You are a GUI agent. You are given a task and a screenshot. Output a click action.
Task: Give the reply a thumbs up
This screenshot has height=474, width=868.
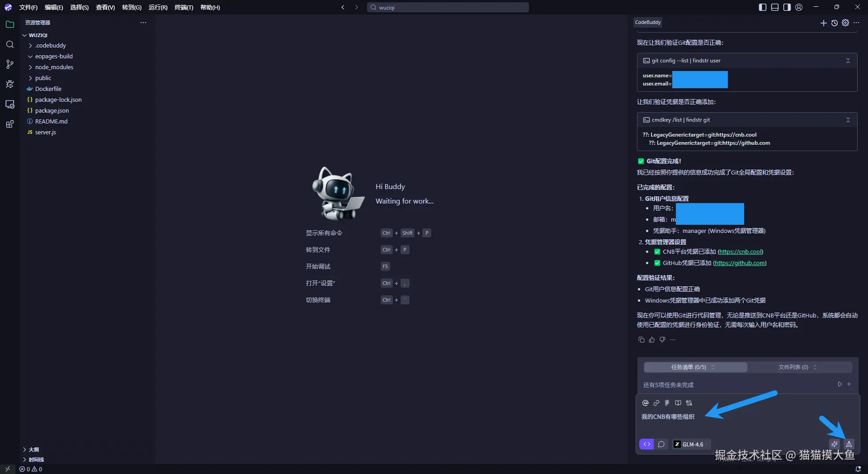652,340
